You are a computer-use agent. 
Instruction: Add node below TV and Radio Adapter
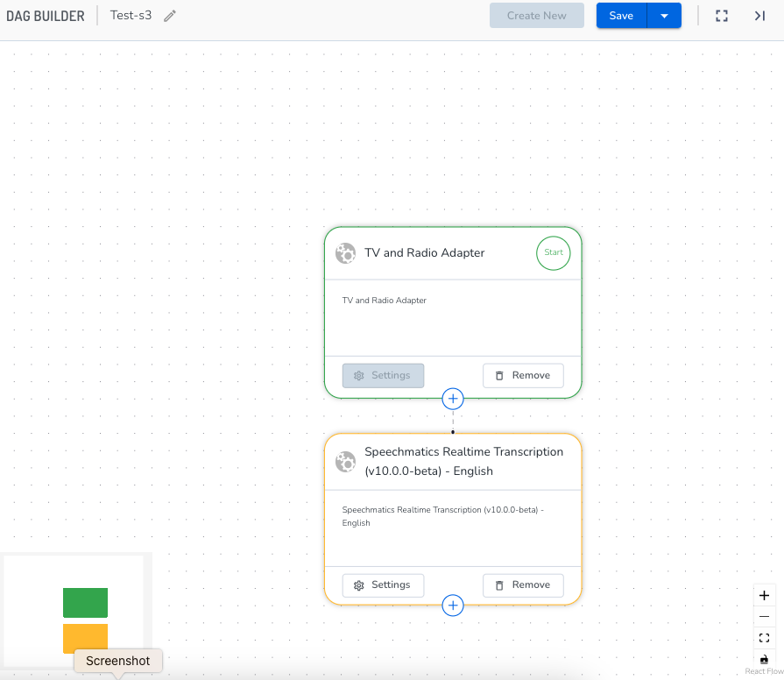click(x=453, y=399)
